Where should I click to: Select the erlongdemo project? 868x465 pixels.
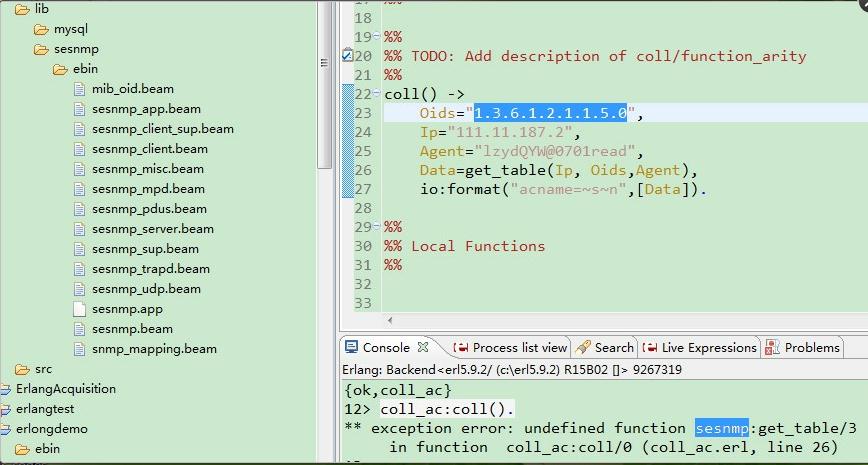(51, 429)
